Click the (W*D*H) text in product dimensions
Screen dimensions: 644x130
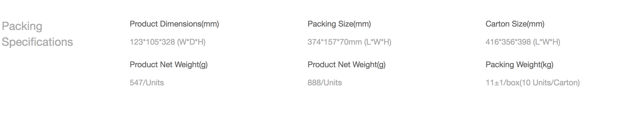(191, 42)
